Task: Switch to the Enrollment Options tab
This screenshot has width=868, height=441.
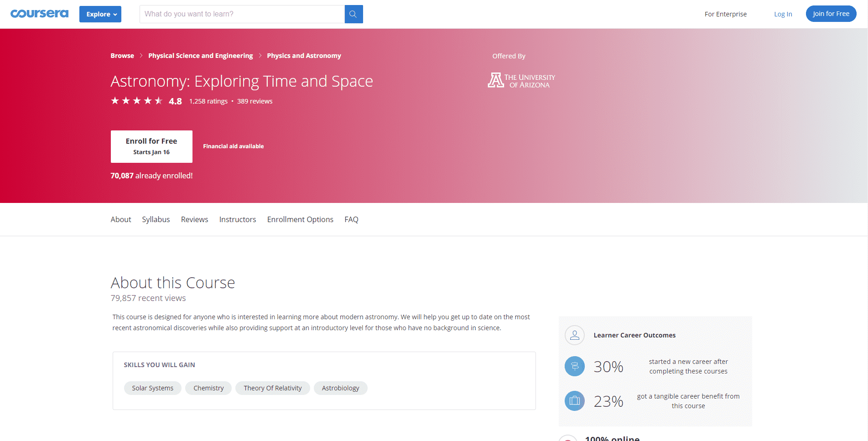Action: pos(300,219)
